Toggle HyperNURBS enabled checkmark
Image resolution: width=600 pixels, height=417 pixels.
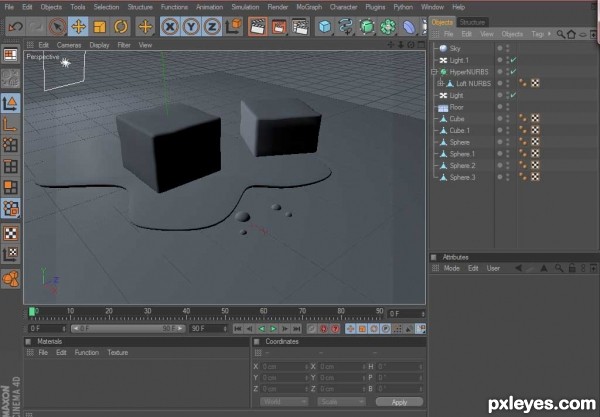(514, 72)
